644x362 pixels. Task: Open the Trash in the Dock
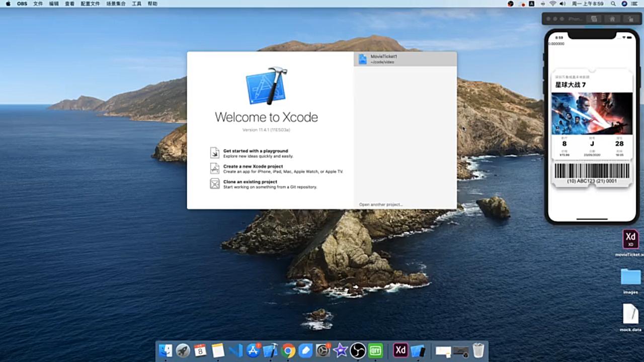pos(478,350)
